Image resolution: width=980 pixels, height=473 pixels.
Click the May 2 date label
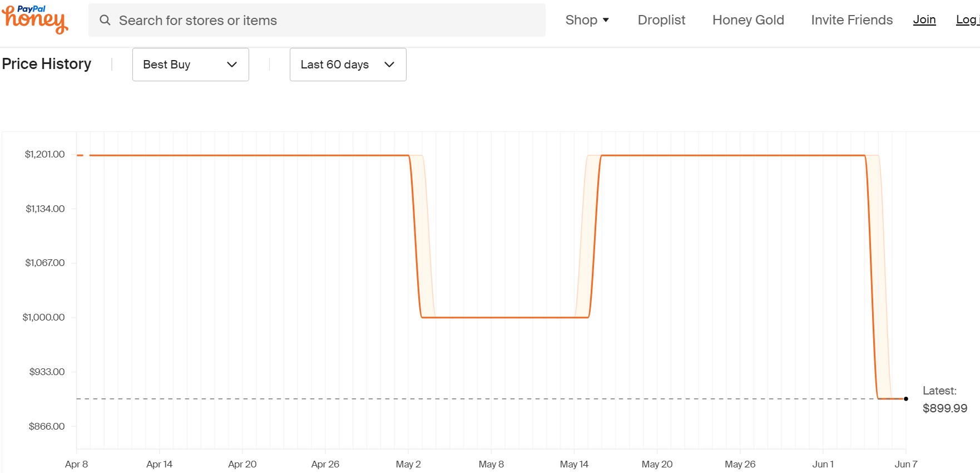408,464
